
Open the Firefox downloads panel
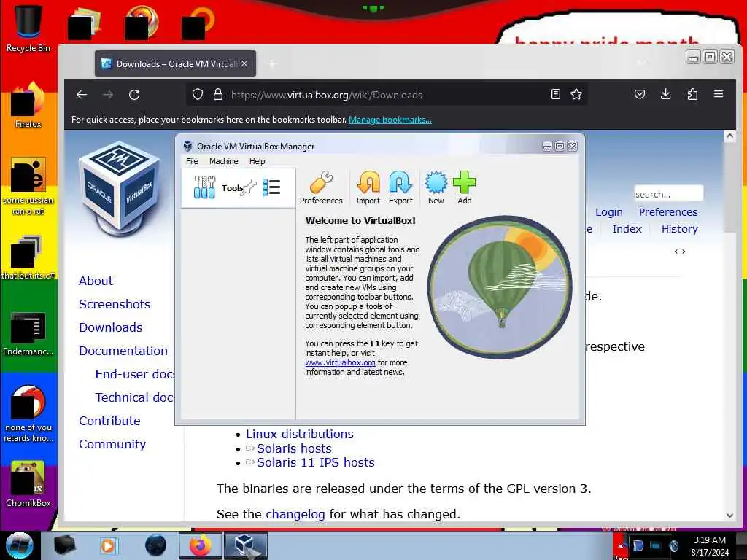[x=666, y=94]
